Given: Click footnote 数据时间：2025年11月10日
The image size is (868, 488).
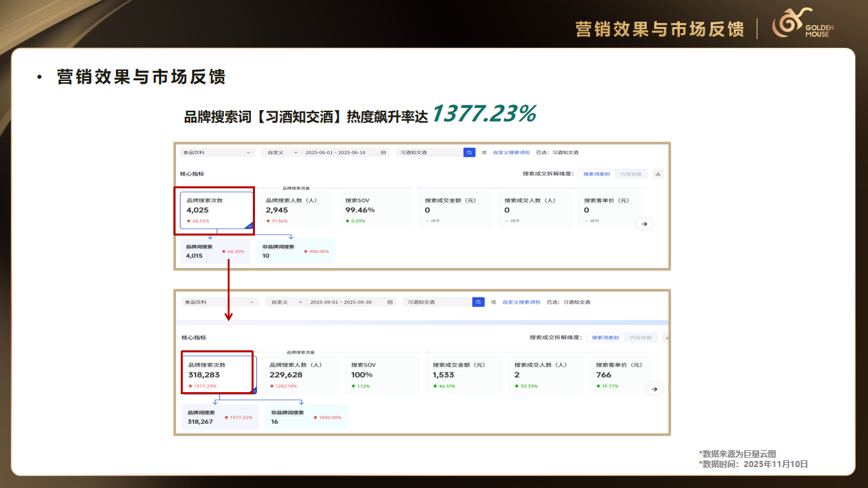Looking at the screenshot, I should coord(753,464).
